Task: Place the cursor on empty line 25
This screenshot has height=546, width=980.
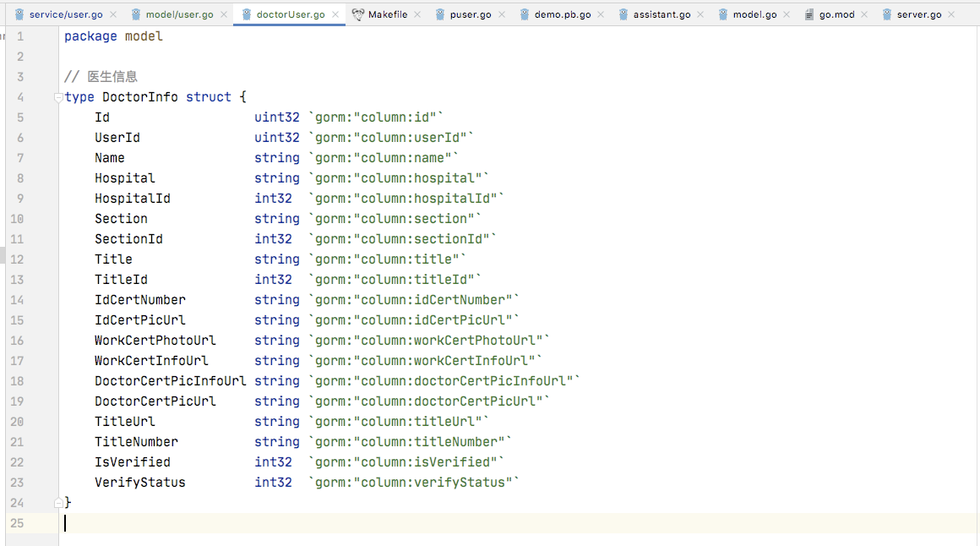Action: tap(338, 523)
